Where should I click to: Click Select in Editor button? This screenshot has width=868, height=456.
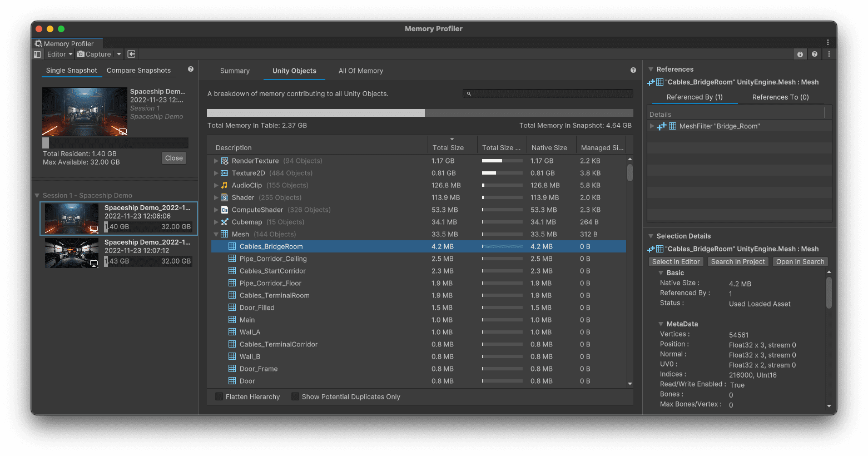[x=676, y=261]
